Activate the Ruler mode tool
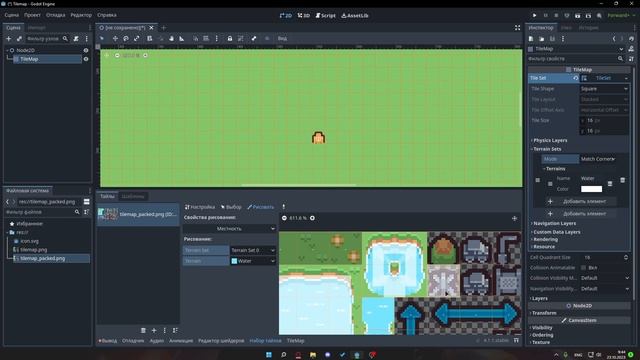The image size is (640, 360). tap(182, 38)
